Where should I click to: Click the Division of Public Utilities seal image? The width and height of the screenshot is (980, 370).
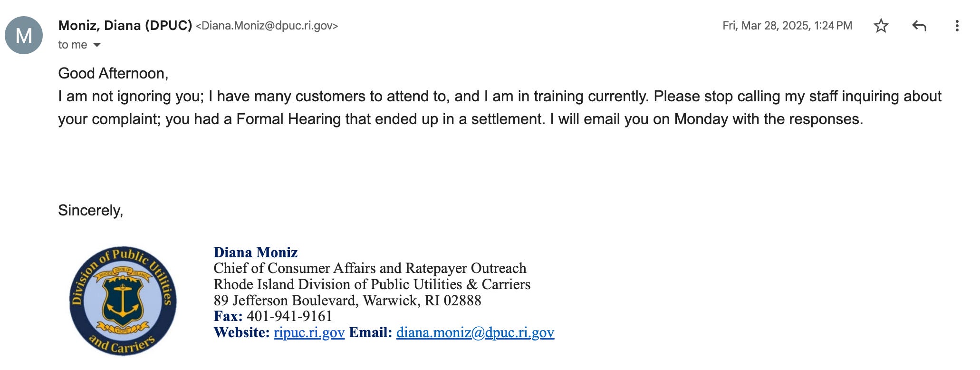click(123, 301)
